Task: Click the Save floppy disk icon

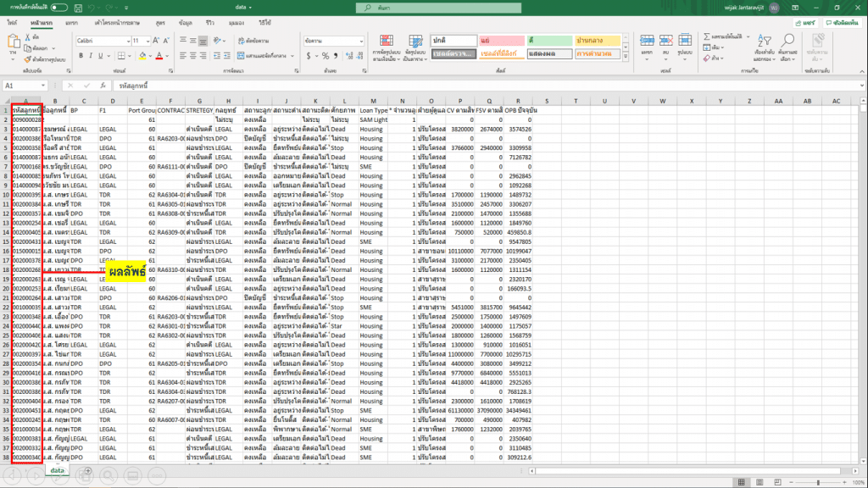Action: [x=79, y=7]
